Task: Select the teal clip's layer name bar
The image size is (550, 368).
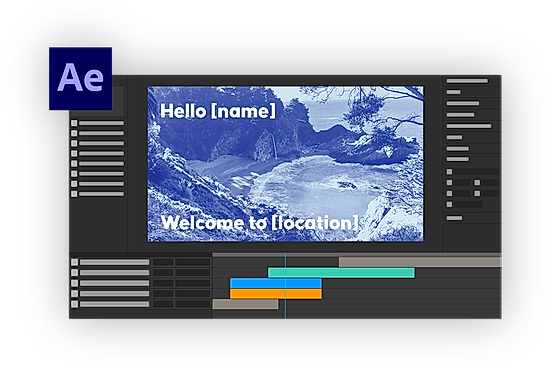Action: point(114,273)
